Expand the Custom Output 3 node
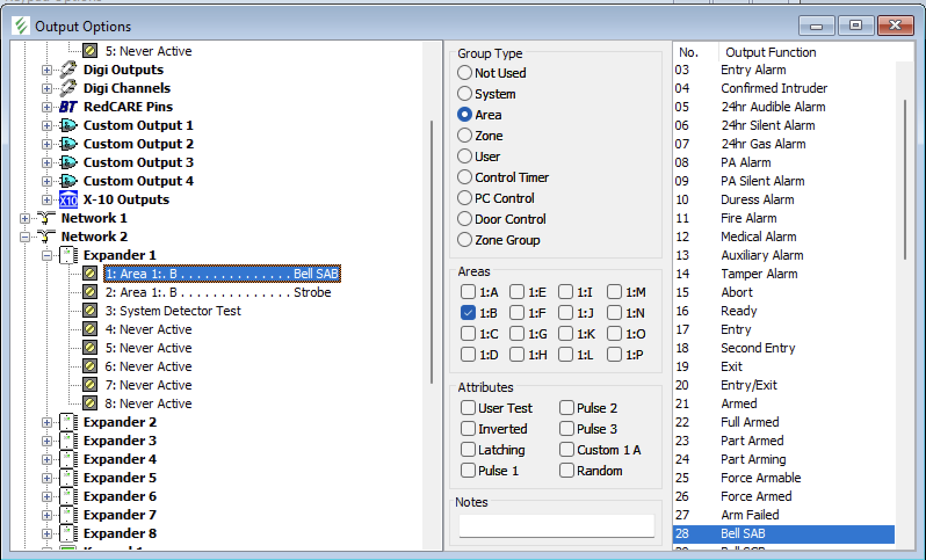 pos(47,163)
